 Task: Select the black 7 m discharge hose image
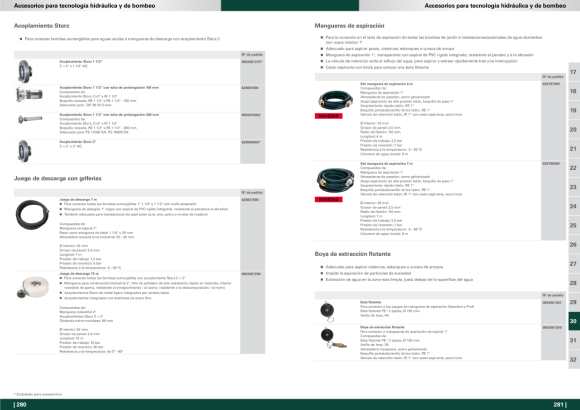(x=33, y=215)
